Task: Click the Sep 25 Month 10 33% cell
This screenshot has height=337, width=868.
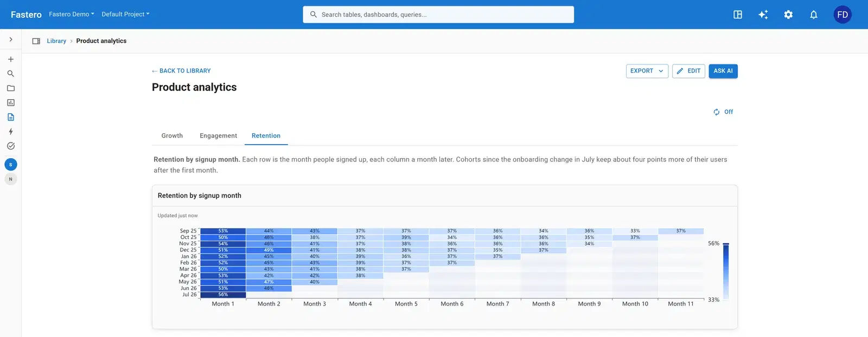Action: click(635, 231)
